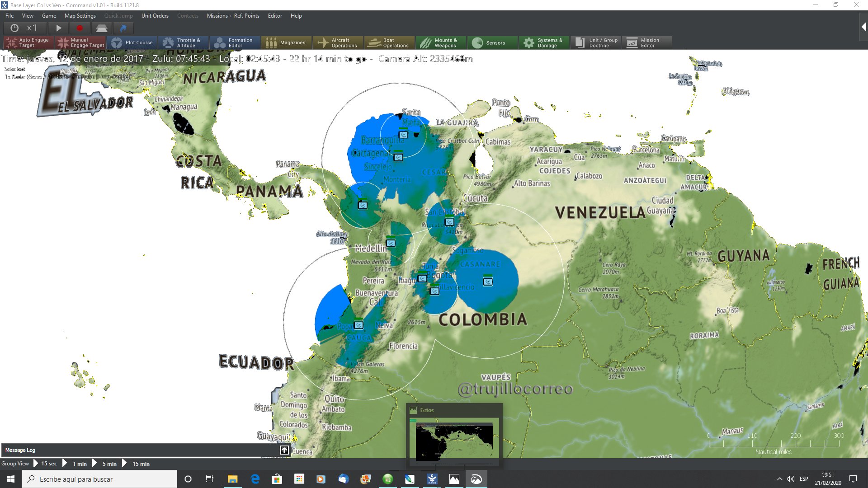Open Thunderbird mail from taskbar
Screen dimensions: 868x488
pyautogui.click(x=343, y=479)
